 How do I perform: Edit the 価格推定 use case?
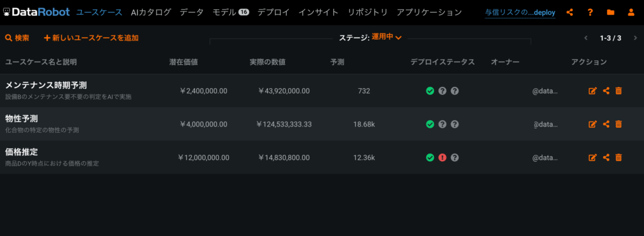pyautogui.click(x=592, y=157)
